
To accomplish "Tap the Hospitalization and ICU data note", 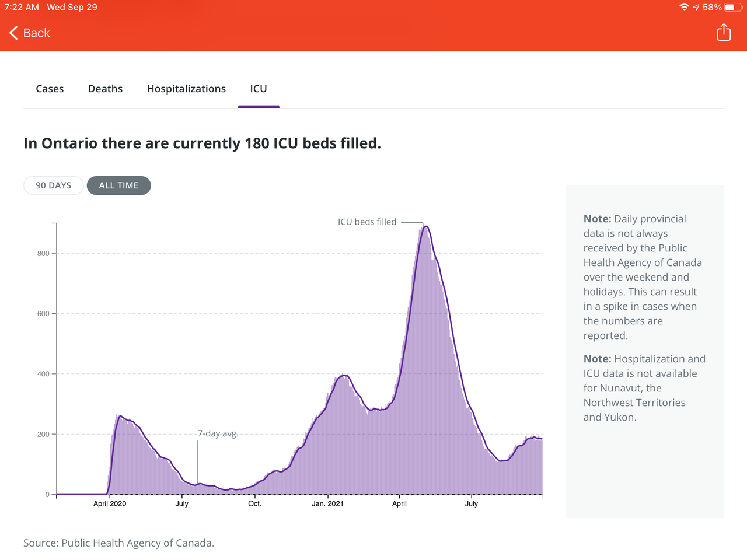I will pos(644,388).
